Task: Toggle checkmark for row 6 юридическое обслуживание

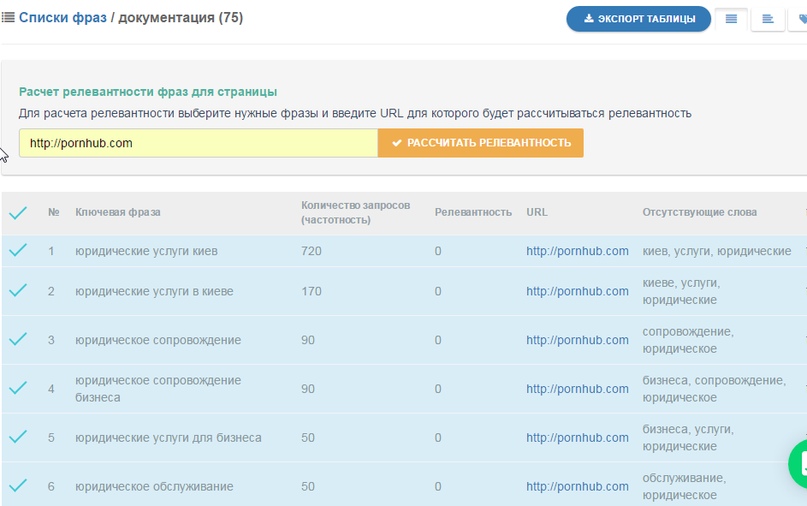Action: (18, 486)
